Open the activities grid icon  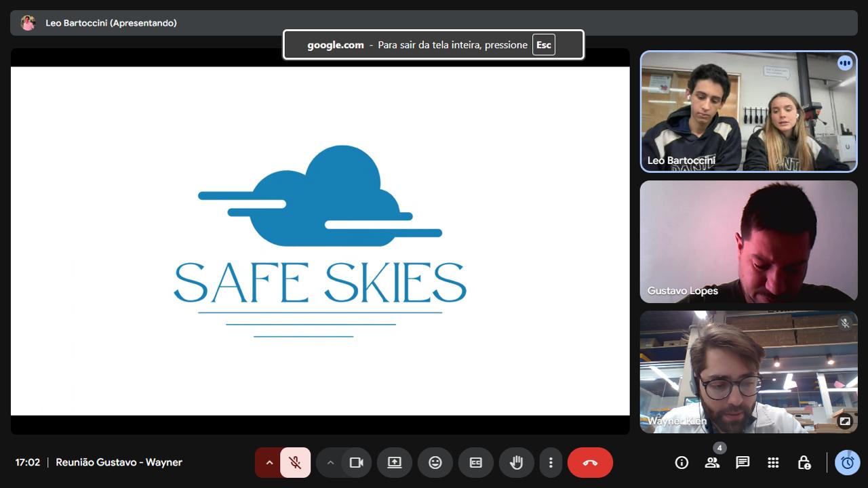773,463
